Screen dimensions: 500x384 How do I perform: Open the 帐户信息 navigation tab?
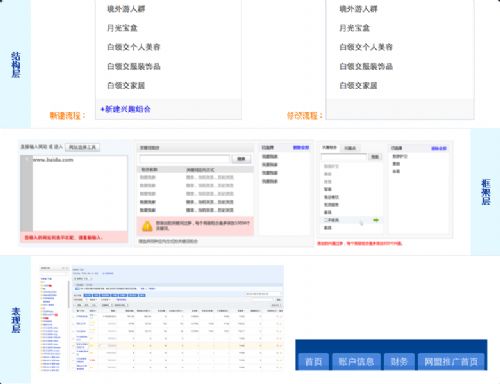(x=356, y=362)
